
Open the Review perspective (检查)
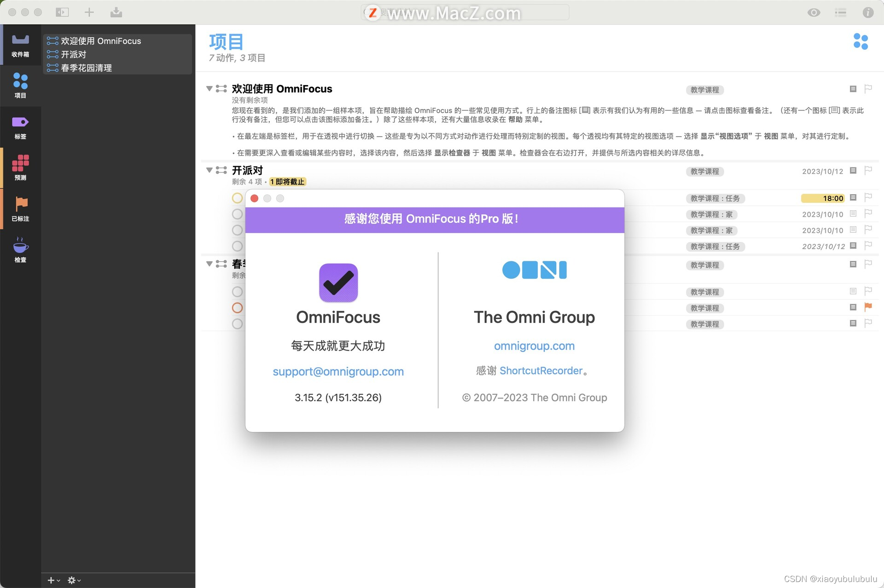click(20, 250)
